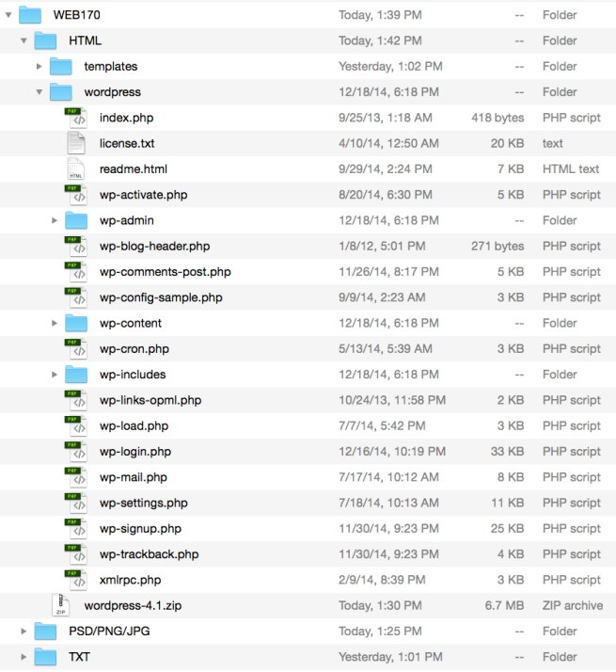This screenshot has height=672, width=616.
Task: Select the file name wp-load.php
Action: click(x=134, y=426)
